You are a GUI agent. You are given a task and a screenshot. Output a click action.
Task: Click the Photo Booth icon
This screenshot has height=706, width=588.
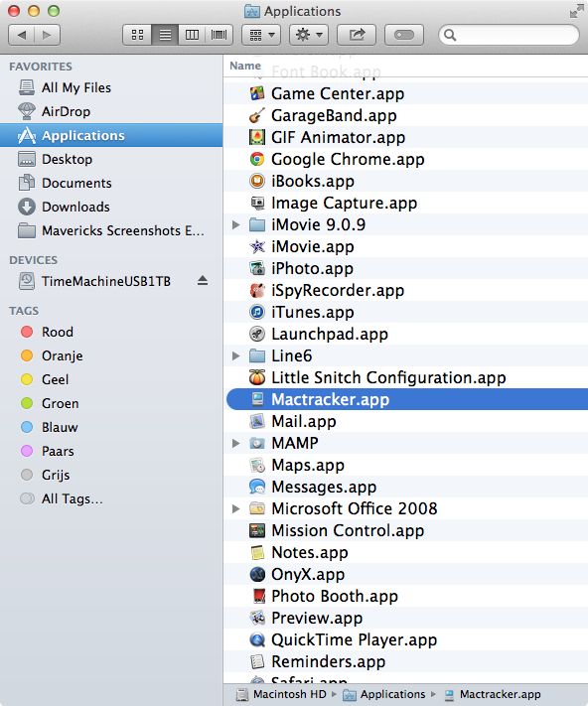pos(257,596)
